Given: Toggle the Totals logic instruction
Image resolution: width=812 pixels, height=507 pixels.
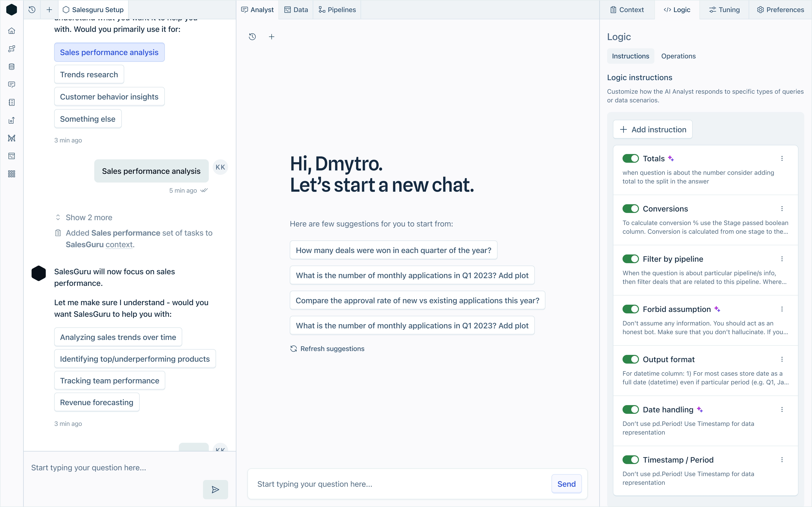Looking at the screenshot, I should pos(630,158).
